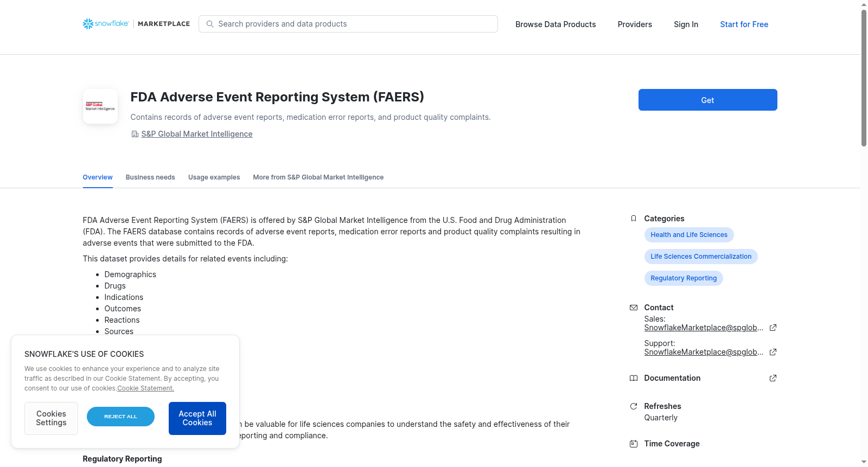
Task: Open the Providers nav item
Action: point(635,24)
